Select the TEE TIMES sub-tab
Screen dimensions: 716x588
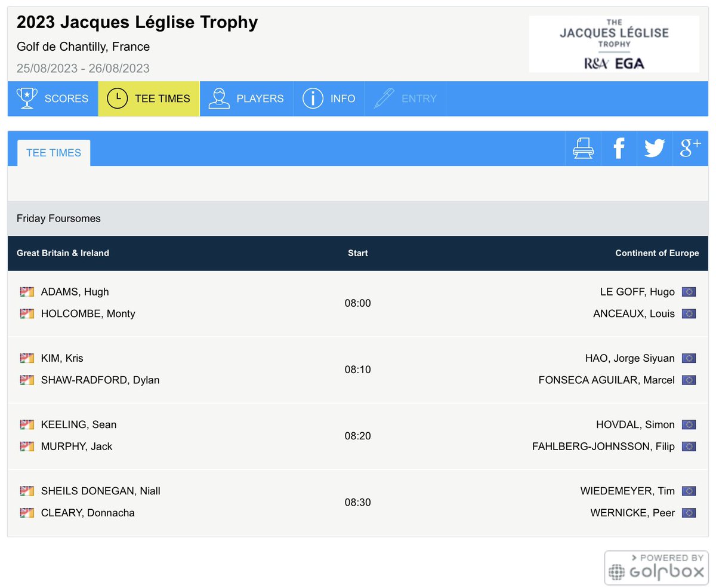click(x=54, y=153)
